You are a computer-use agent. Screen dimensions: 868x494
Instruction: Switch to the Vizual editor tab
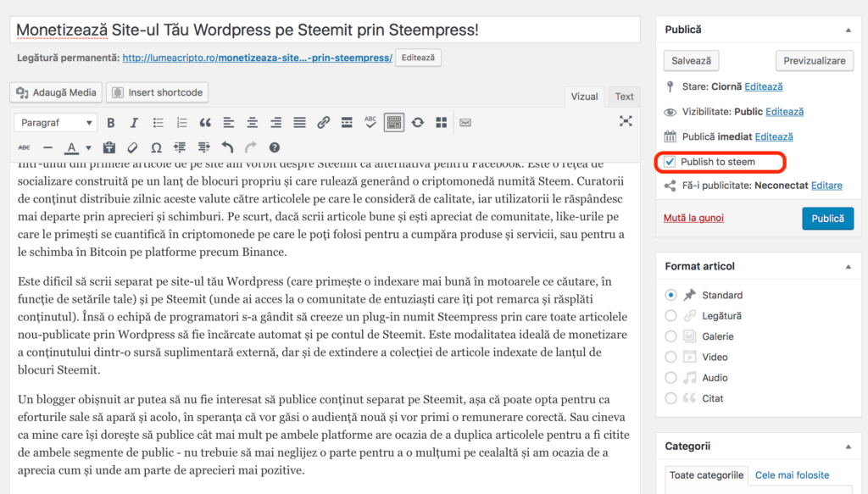pos(585,97)
